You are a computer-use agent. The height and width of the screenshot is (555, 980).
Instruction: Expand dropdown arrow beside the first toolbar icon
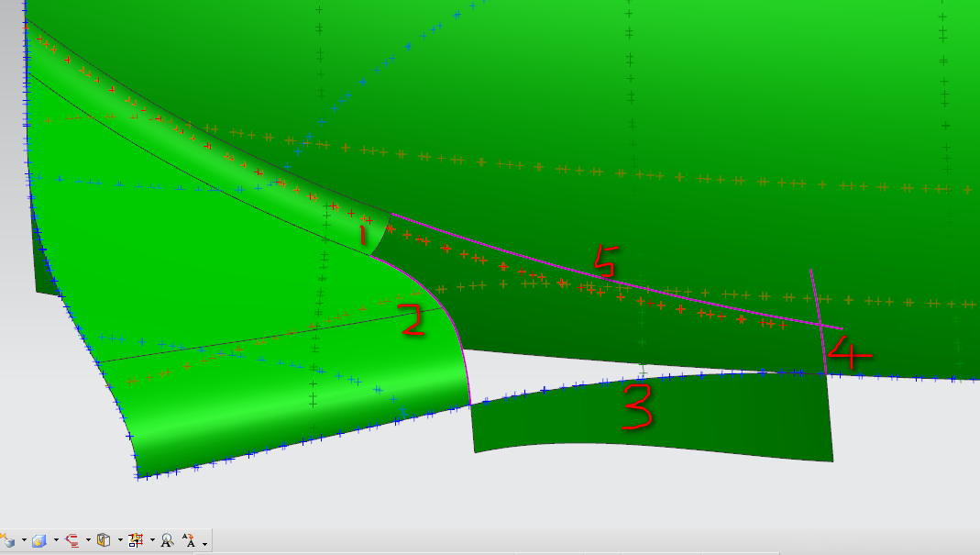pyautogui.click(x=23, y=541)
